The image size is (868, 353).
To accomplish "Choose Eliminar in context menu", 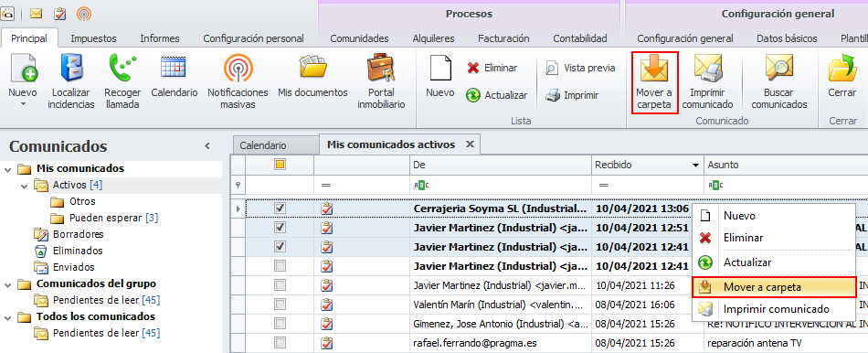I will point(775,238).
